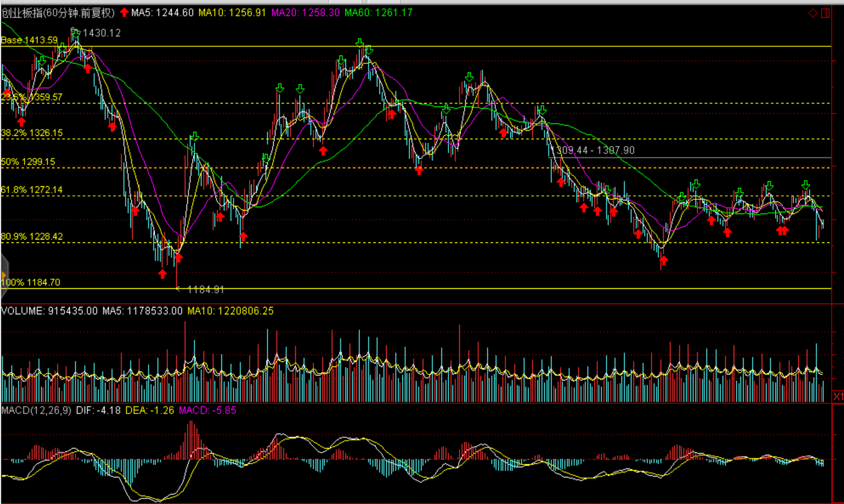Select the yellow MA10 indicator label
The width and height of the screenshot is (844, 504).
pos(232,12)
